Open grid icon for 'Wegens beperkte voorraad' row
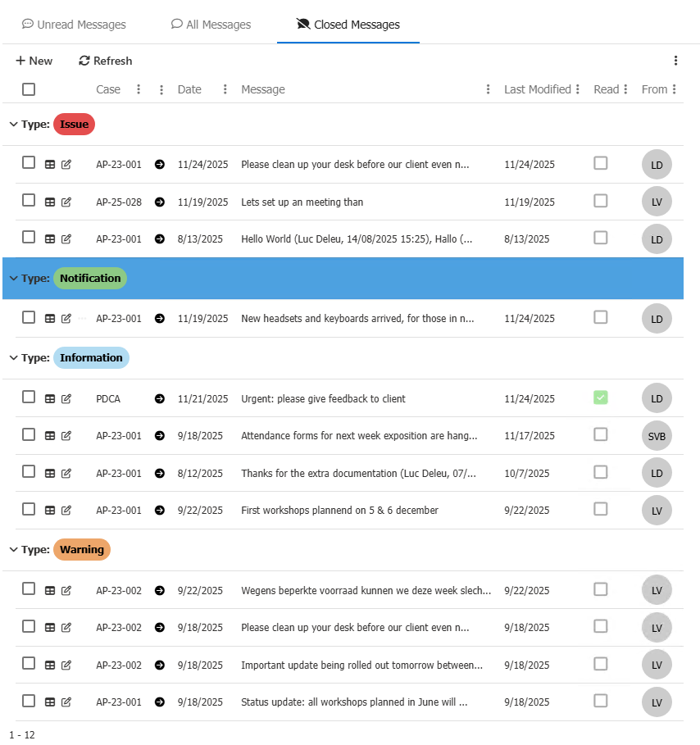The width and height of the screenshot is (700, 745). [x=50, y=591]
